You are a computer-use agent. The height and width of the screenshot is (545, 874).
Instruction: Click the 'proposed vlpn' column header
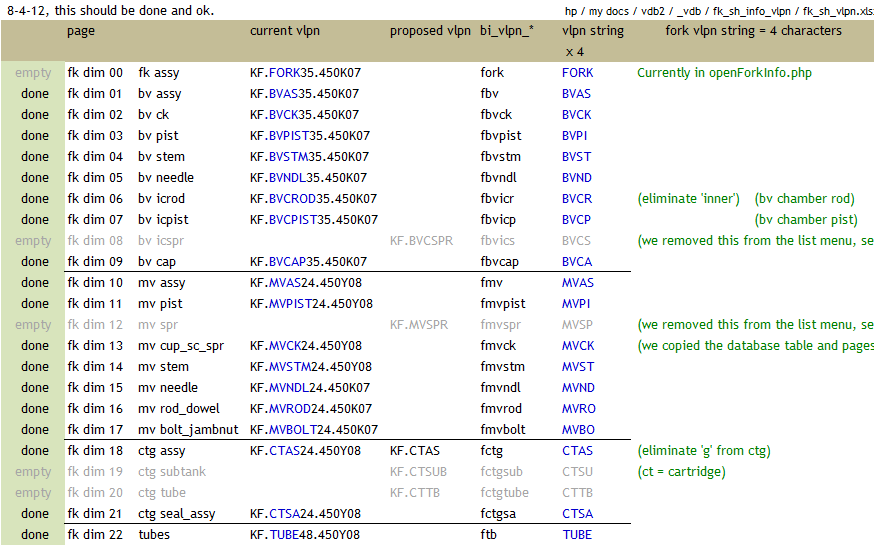430,31
